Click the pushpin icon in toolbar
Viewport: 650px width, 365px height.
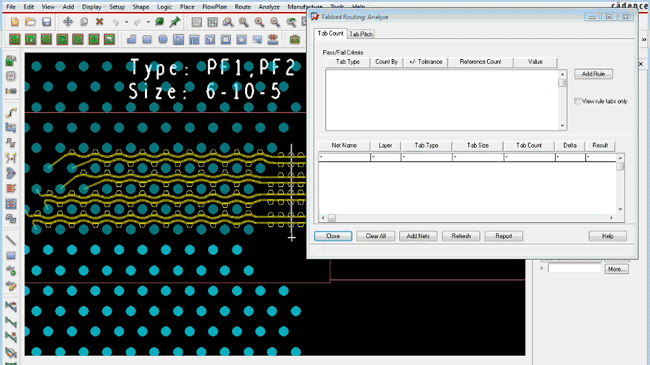click(175, 22)
